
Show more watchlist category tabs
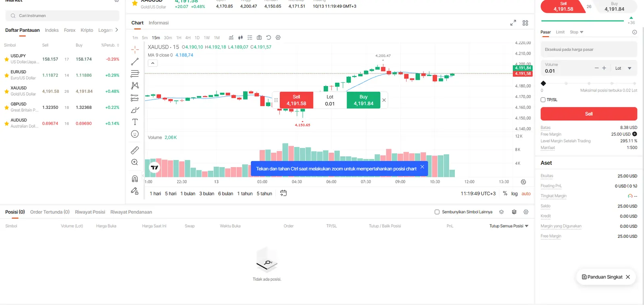[117, 30]
